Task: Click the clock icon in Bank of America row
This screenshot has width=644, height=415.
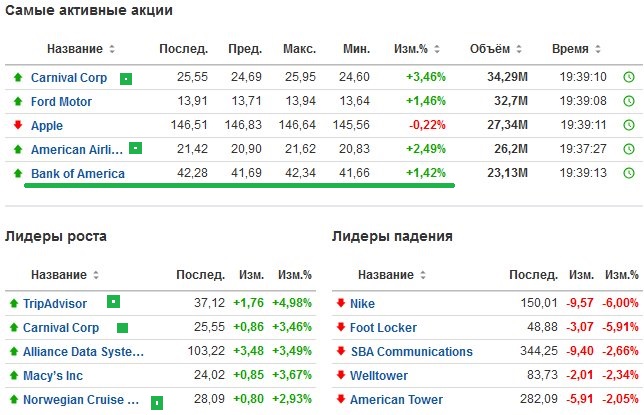Action: pyautogui.click(x=629, y=173)
